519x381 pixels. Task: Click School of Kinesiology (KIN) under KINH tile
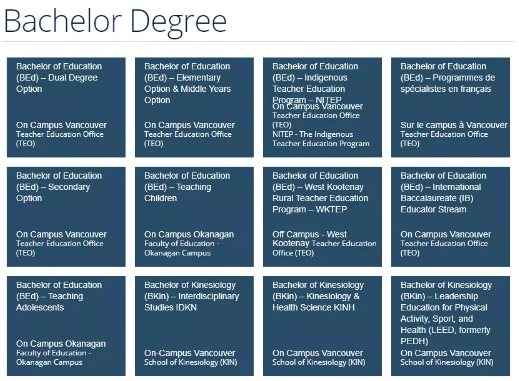click(x=319, y=362)
